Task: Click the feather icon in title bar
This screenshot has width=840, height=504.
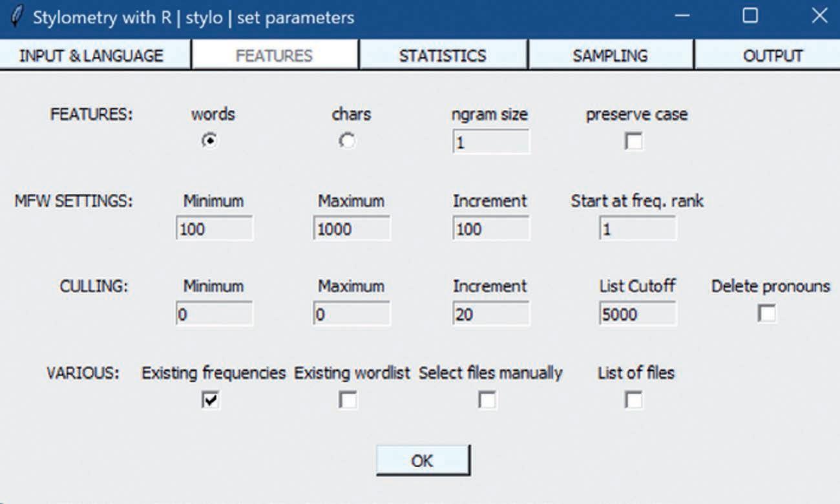Action: coord(17,16)
